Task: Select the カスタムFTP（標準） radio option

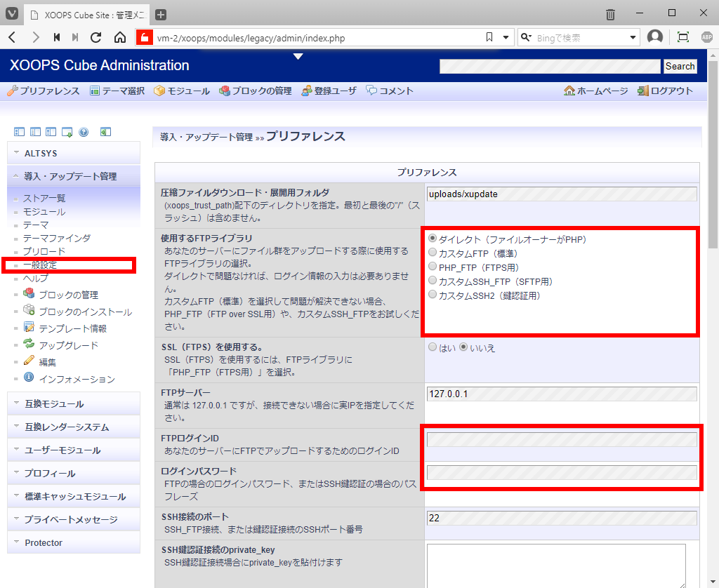Action: [432, 253]
